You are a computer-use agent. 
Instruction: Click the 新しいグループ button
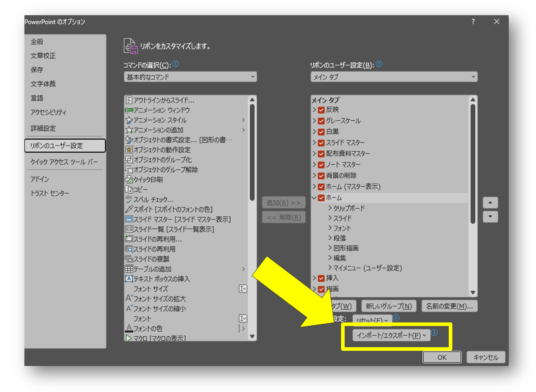pos(389,306)
